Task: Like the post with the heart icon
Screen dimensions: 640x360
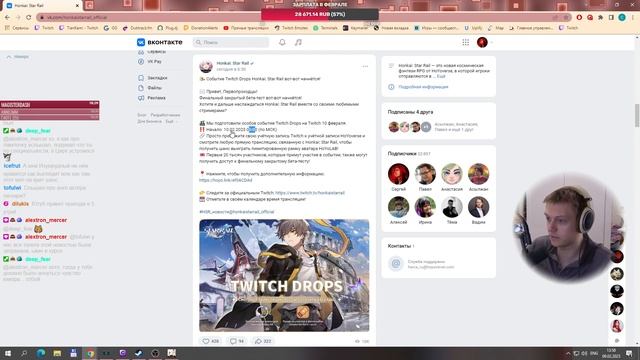Action: click(x=210, y=341)
